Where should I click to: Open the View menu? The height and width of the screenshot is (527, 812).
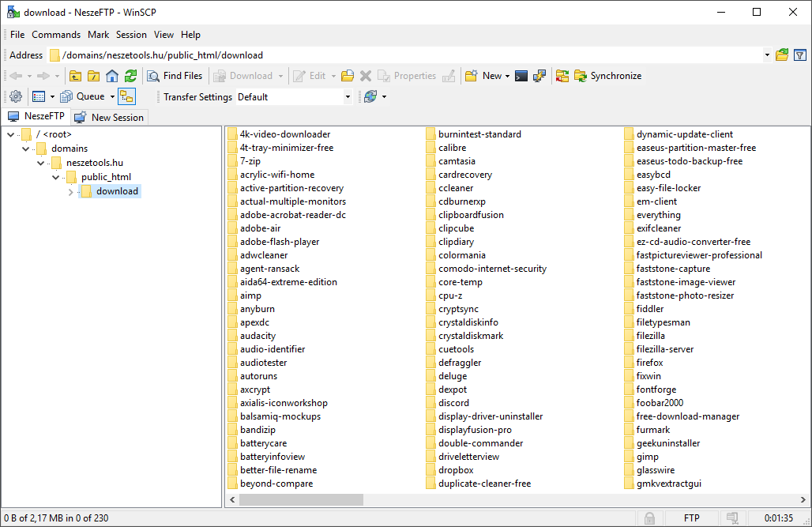(164, 35)
